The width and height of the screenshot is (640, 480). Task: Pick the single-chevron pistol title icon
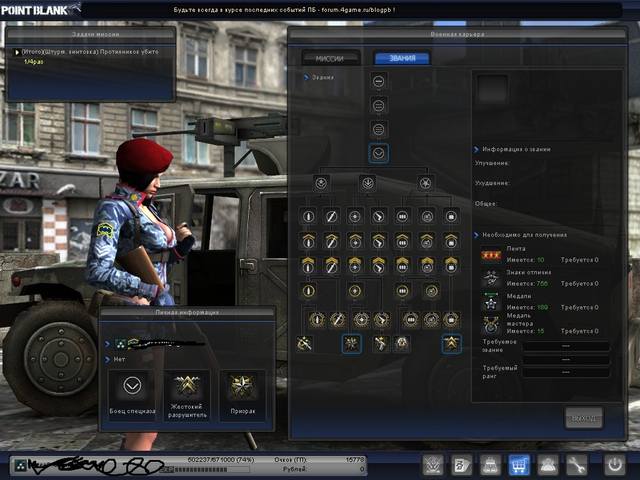[378, 241]
